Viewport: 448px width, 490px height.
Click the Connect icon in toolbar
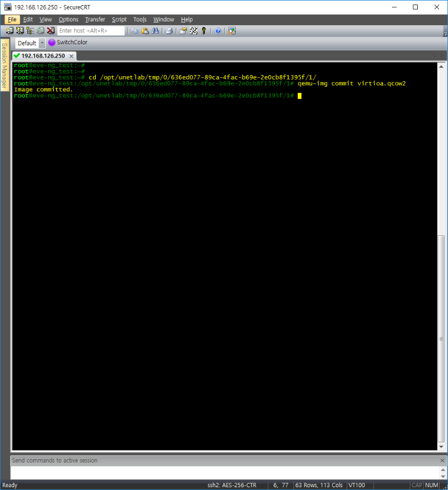(10, 31)
